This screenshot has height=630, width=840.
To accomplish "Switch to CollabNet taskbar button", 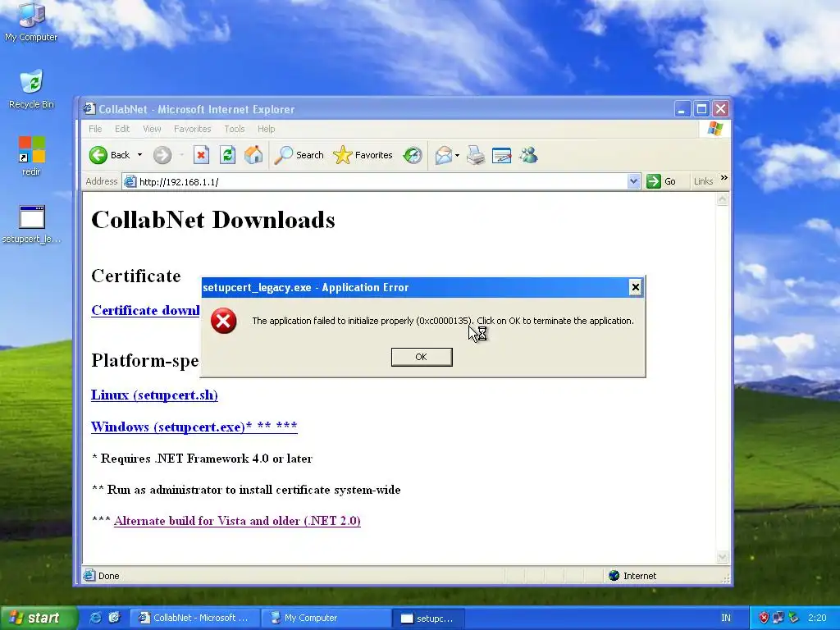I will [194, 618].
